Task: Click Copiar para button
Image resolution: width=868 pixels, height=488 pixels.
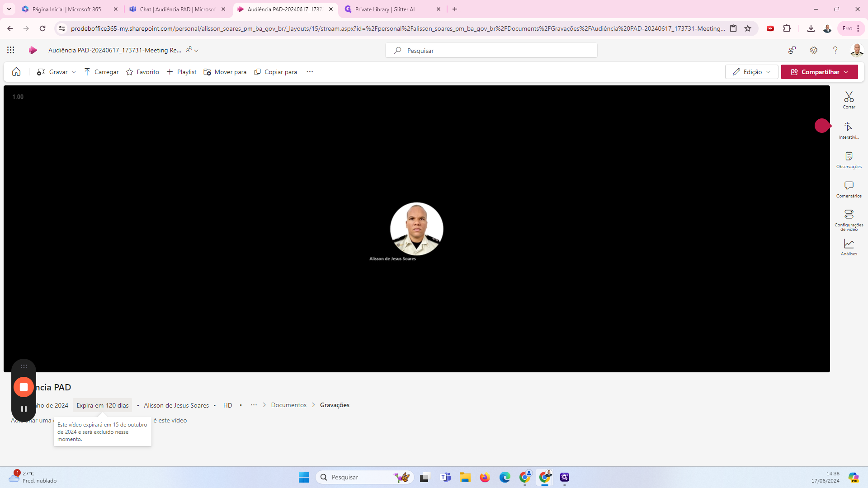Action: click(275, 72)
